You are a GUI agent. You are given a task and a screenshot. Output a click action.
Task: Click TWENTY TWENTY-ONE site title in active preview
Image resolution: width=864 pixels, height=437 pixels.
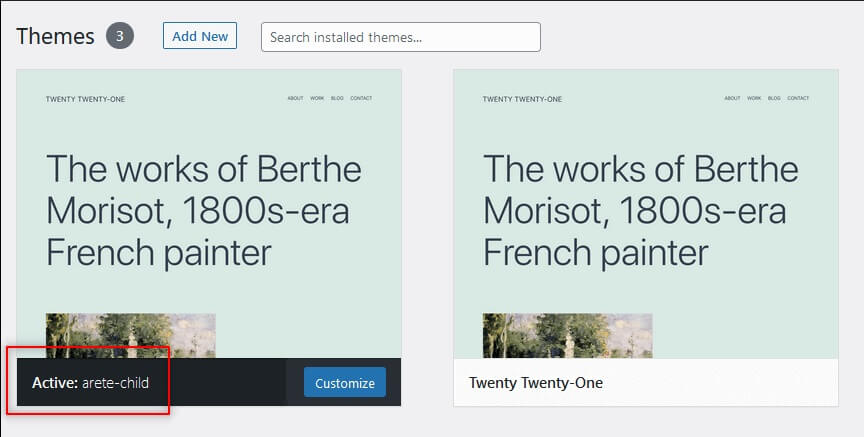[x=85, y=99]
